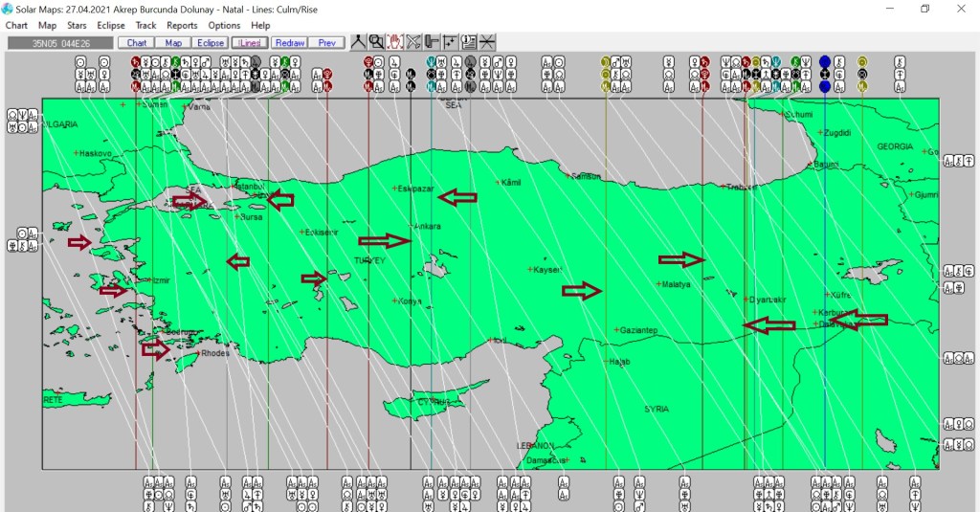Click the 35N05 044E26 coordinate field
This screenshot has width=980, height=512.
tap(59, 43)
